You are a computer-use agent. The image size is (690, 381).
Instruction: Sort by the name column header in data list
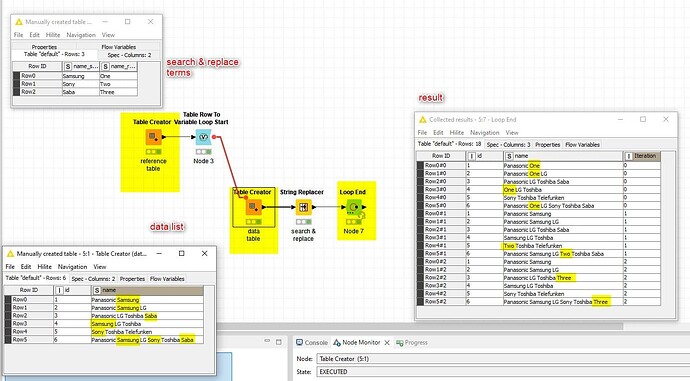[x=148, y=290]
